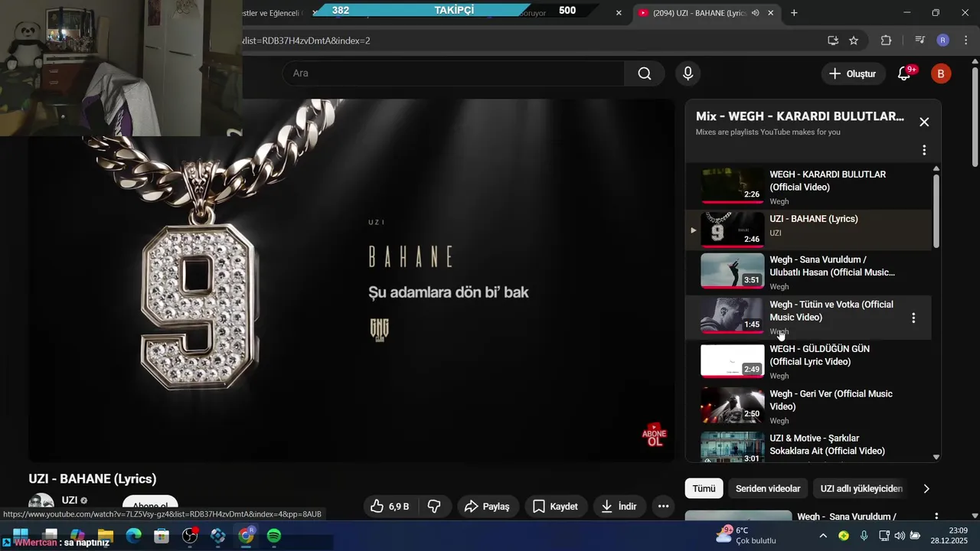Focus the YouTube Ara search field
980x551 pixels.
click(x=453, y=73)
